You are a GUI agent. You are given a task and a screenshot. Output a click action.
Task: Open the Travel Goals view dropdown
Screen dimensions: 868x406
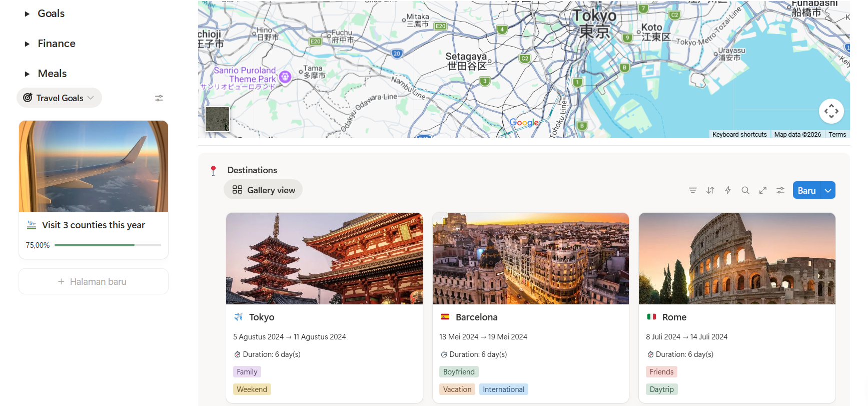pos(60,98)
